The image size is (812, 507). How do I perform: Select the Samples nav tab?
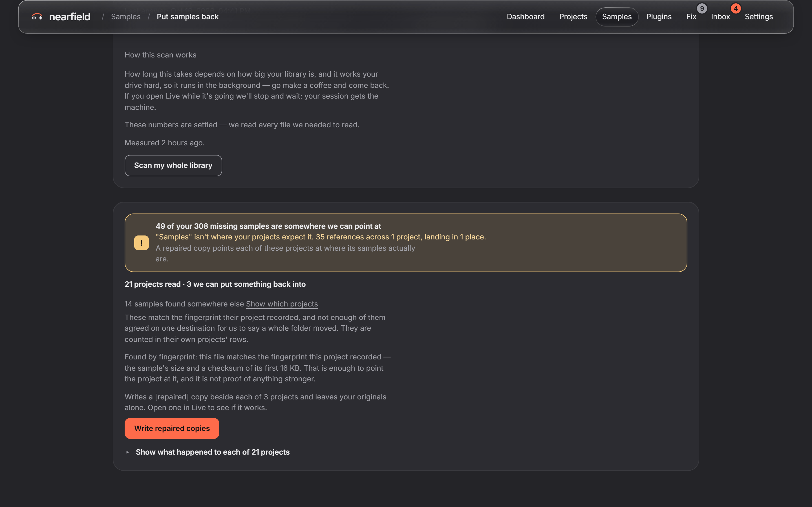pos(617,17)
